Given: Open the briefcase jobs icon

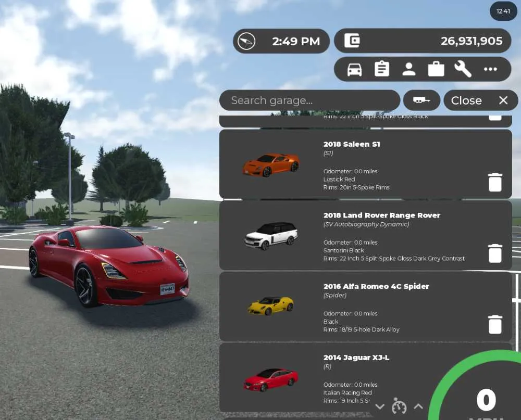Looking at the screenshot, I should click(x=436, y=69).
